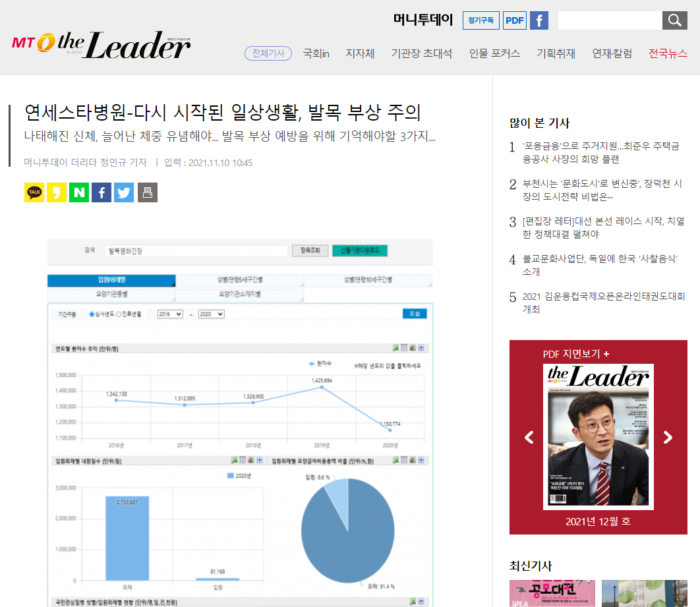Screen dimensions: 700x607
Task: Open the 2021년 12월 호 magazine cover
Action: (598, 437)
